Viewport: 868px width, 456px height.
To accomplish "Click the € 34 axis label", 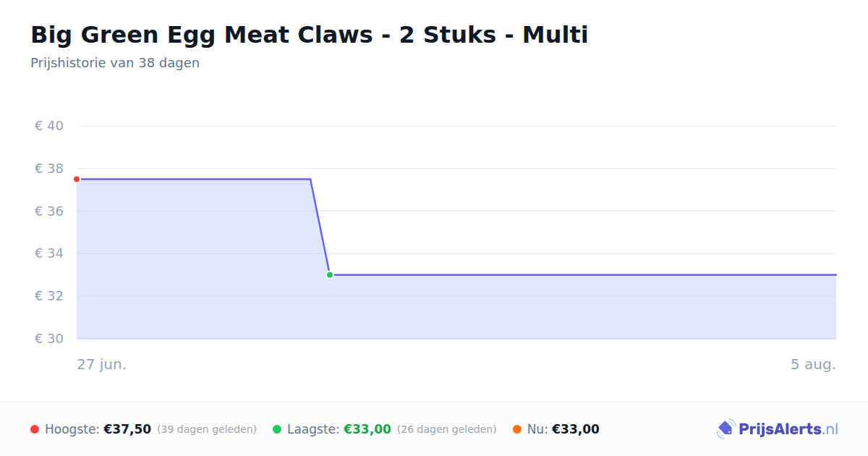I will point(49,253).
